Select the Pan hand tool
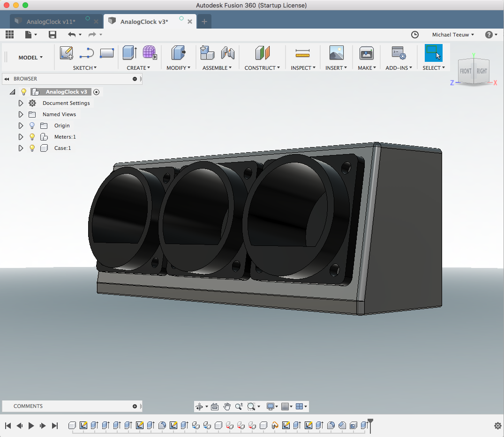This screenshot has height=437, width=504. click(x=227, y=407)
